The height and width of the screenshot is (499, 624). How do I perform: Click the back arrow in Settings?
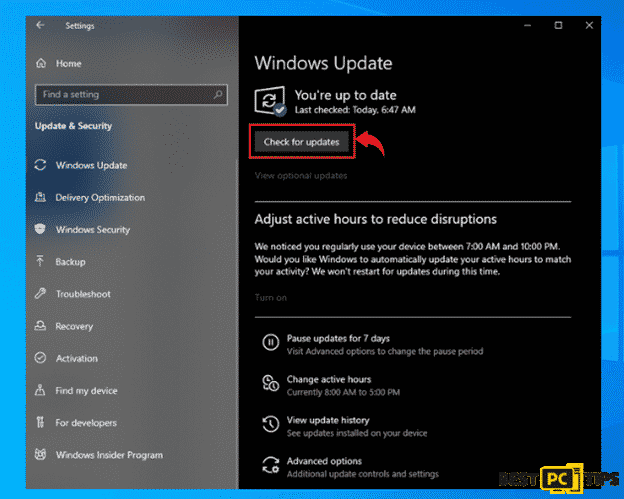click(40, 25)
